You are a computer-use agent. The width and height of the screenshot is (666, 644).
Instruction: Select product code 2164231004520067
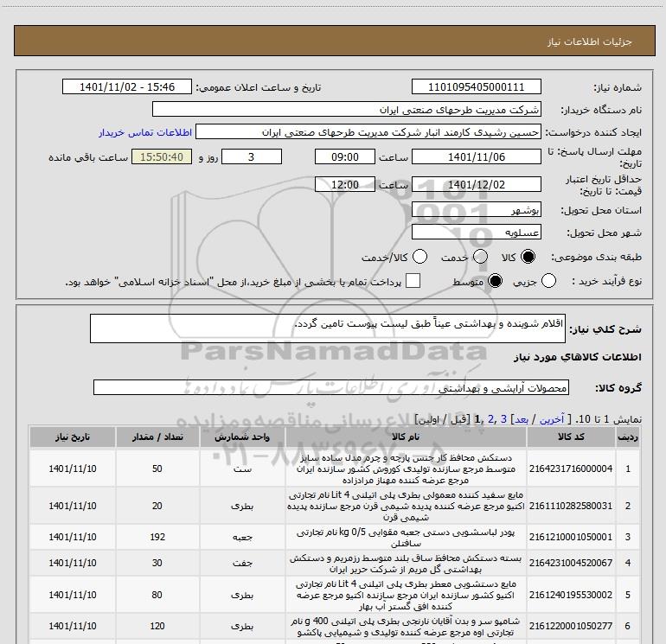click(571, 563)
